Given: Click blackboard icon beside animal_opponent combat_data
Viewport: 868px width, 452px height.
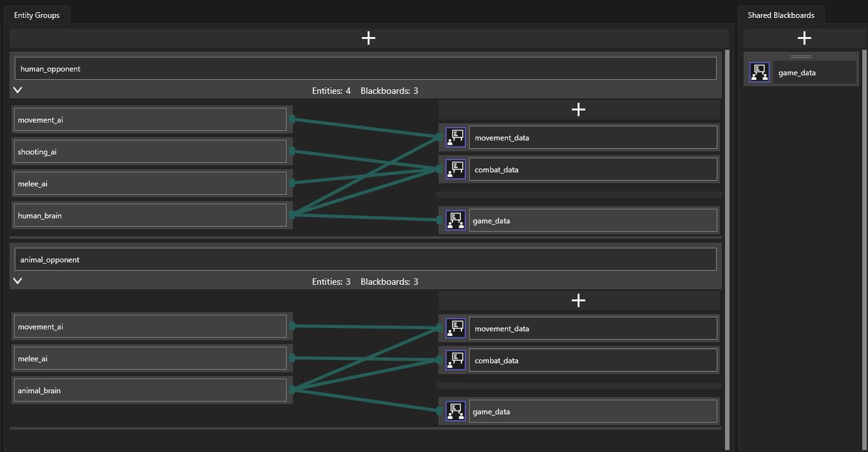Looking at the screenshot, I should (x=455, y=360).
